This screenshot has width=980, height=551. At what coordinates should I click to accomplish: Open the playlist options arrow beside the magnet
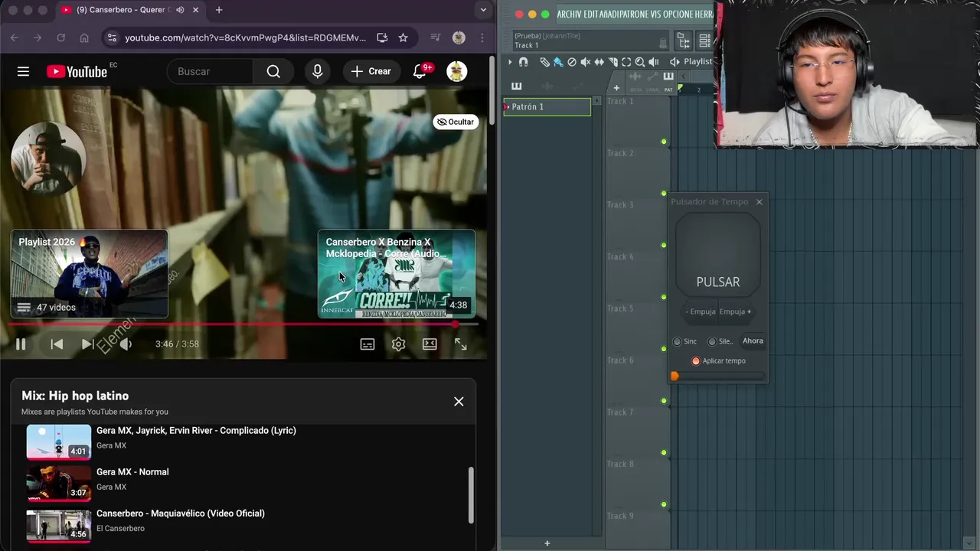pyautogui.click(x=510, y=62)
